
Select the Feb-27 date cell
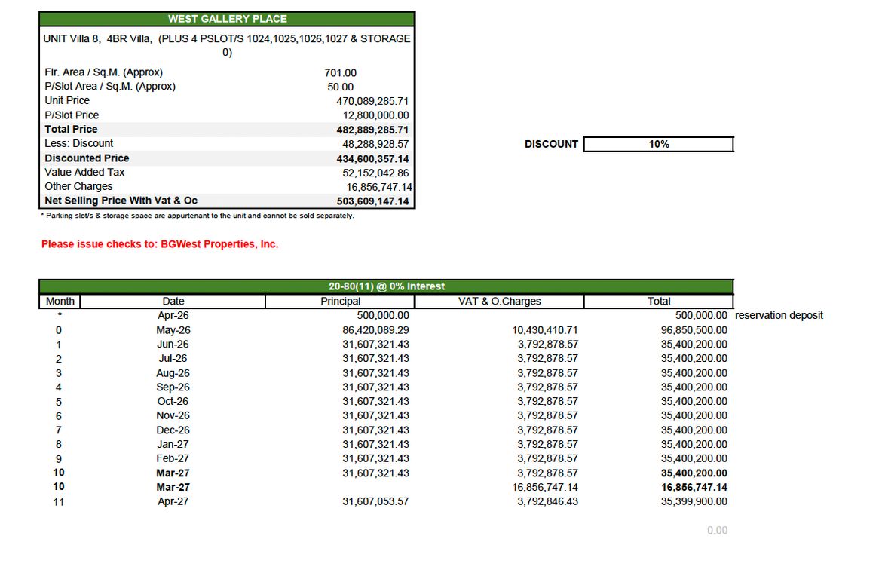(173, 458)
